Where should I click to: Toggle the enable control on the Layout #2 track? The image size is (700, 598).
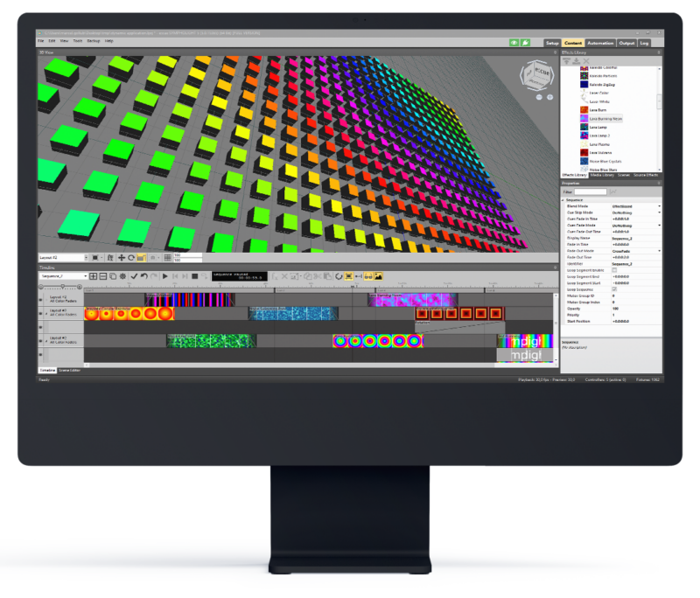pyautogui.click(x=40, y=300)
